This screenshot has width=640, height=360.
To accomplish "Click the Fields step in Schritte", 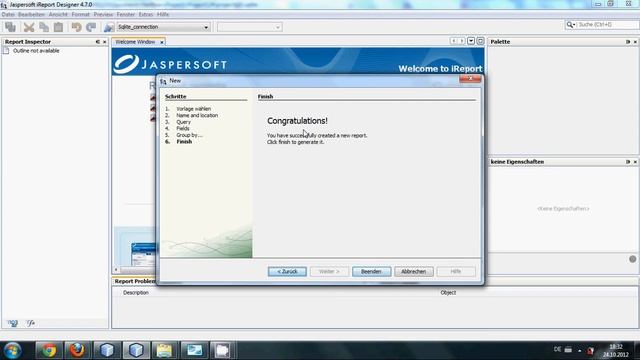I will (183, 129).
